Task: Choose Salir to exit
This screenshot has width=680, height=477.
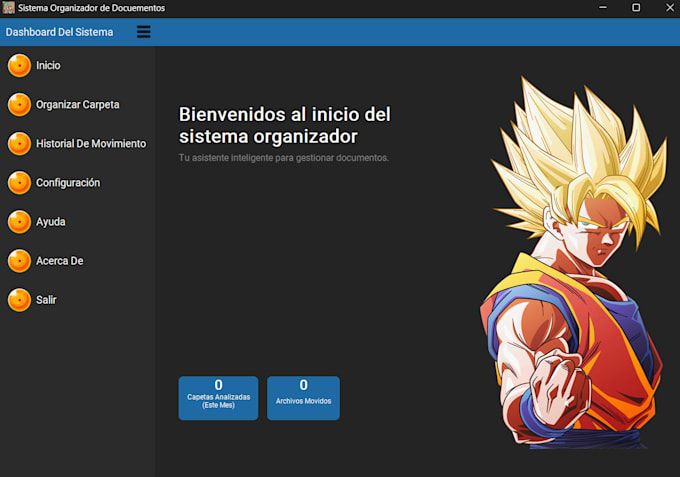Action: [x=46, y=300]
